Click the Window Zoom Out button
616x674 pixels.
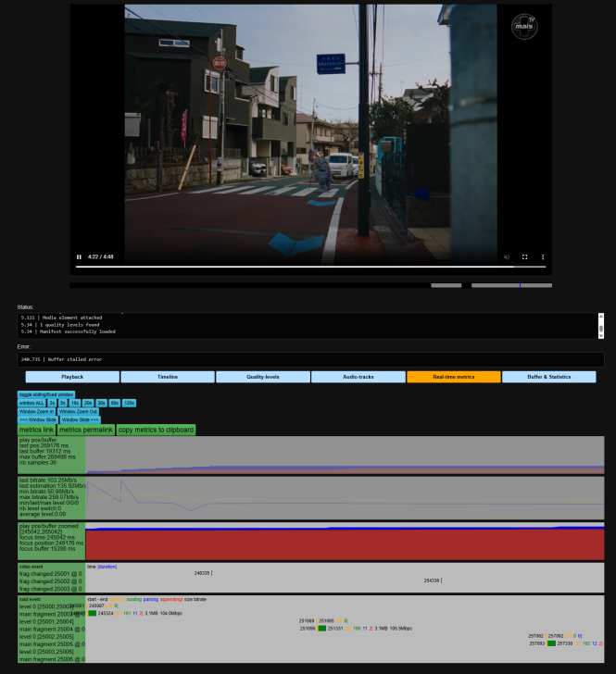tap(78, 412)
